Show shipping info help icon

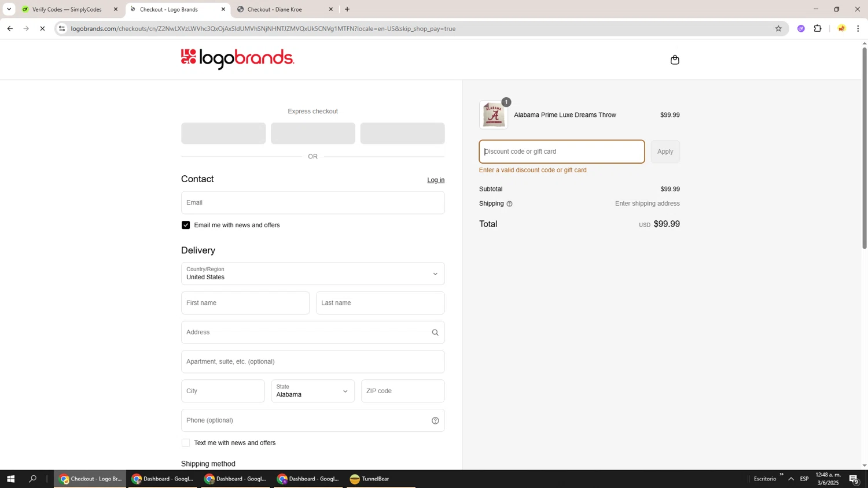pos(509,204)
